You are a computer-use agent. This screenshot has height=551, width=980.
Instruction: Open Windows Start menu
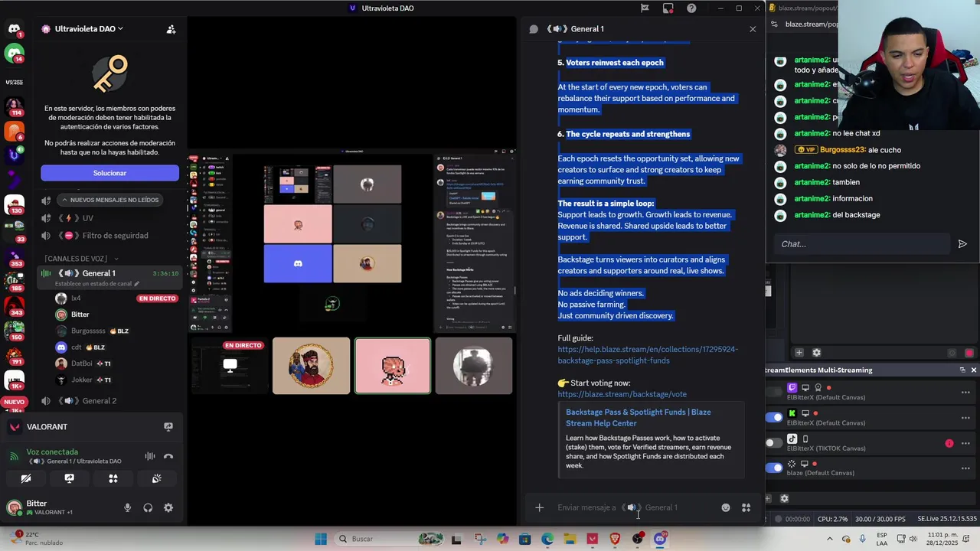point(321,539)
